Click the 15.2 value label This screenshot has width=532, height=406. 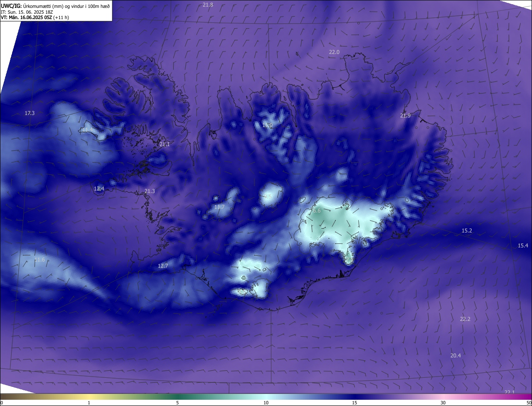467,230
